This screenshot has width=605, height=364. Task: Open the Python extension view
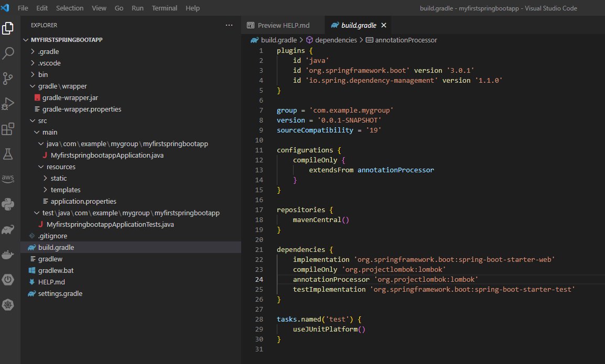point(8,204)
